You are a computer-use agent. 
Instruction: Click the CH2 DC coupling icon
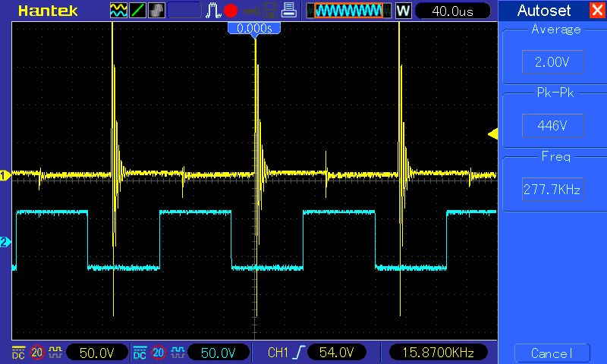click(140, 353)
